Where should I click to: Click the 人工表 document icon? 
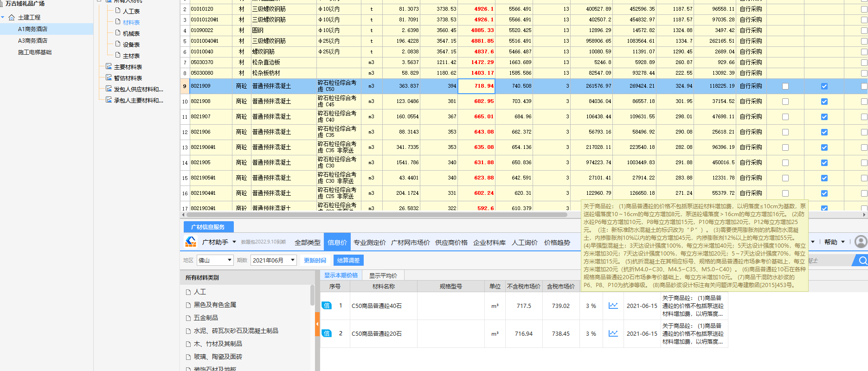tap(118, 10)
